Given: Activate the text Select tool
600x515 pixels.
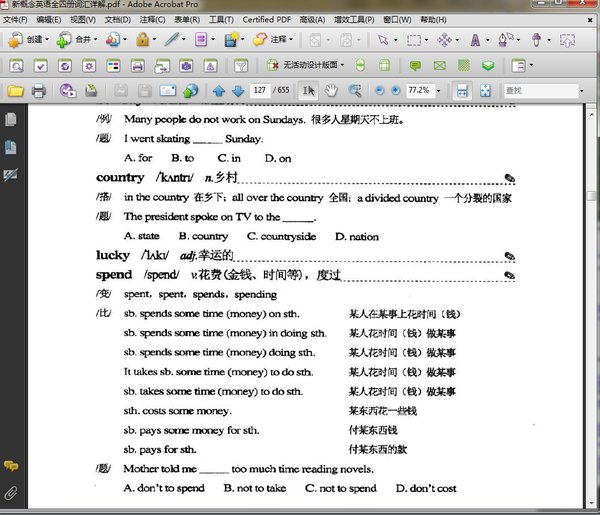Looking at the screenshot, I should click(x=308, y=91).
